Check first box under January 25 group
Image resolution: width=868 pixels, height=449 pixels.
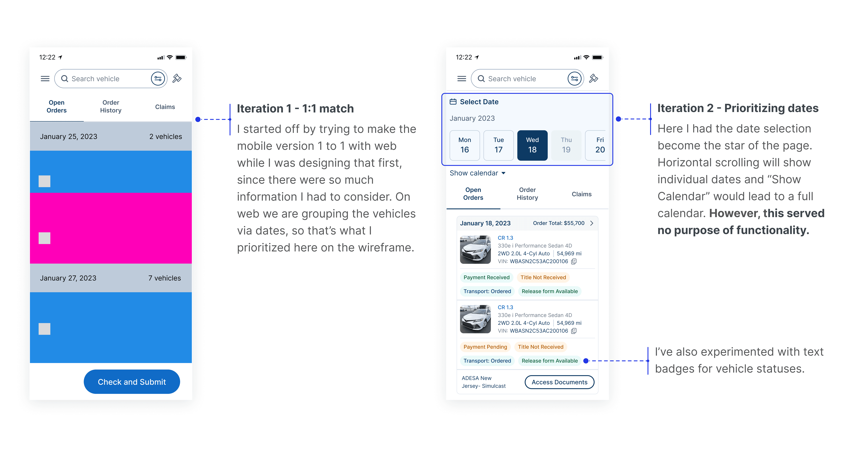[44, 181]
